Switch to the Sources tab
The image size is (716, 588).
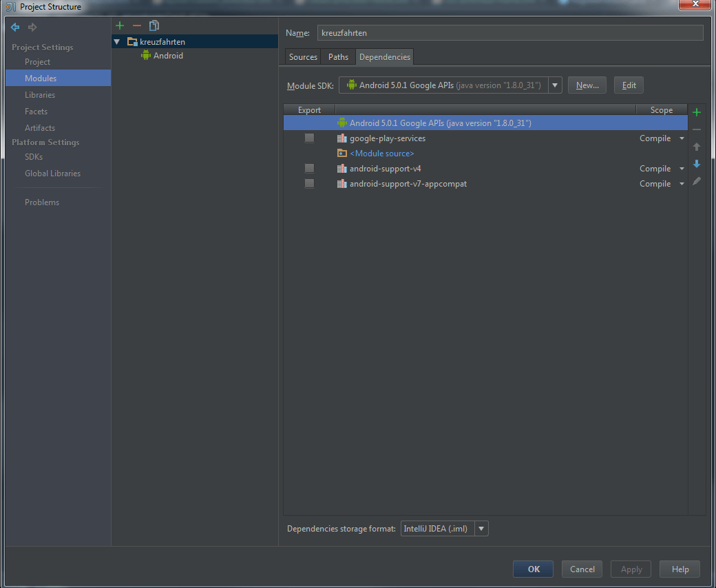pyautogui.click(x=303, y=57)
